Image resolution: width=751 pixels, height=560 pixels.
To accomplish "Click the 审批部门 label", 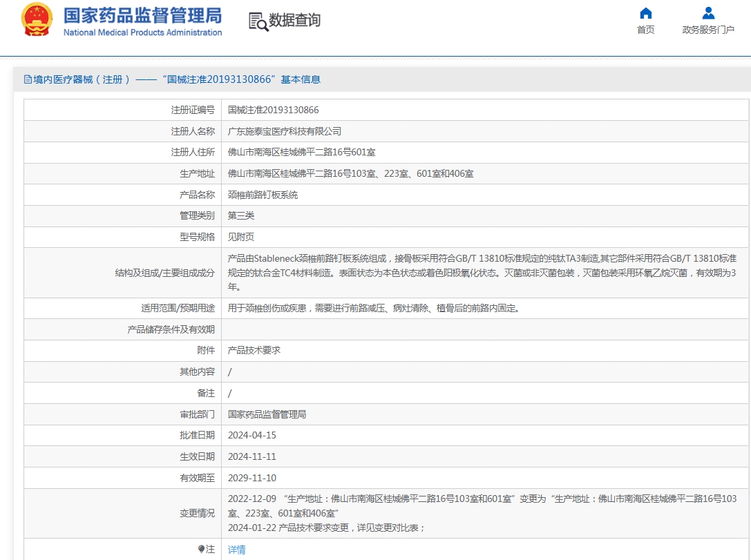I will point(198,414).
